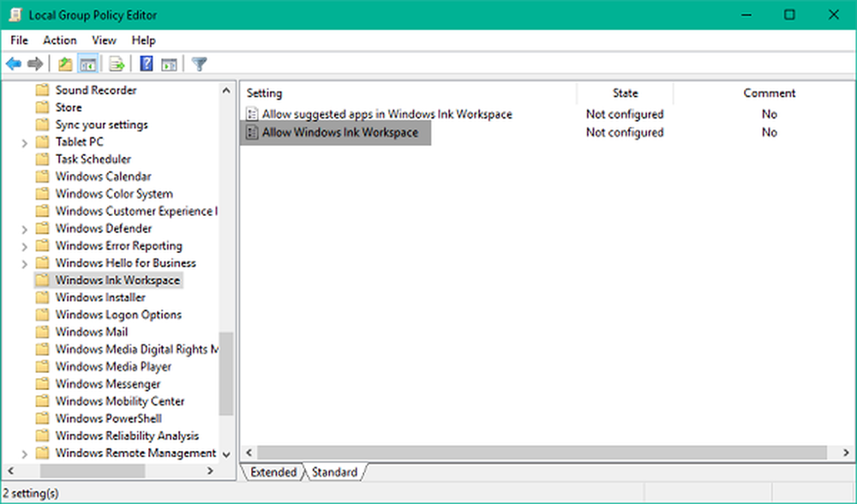The width and height of the screenshot is (857, 504).
Task: Click the Forward arrow toolbar icon
Action: point(35,64)
